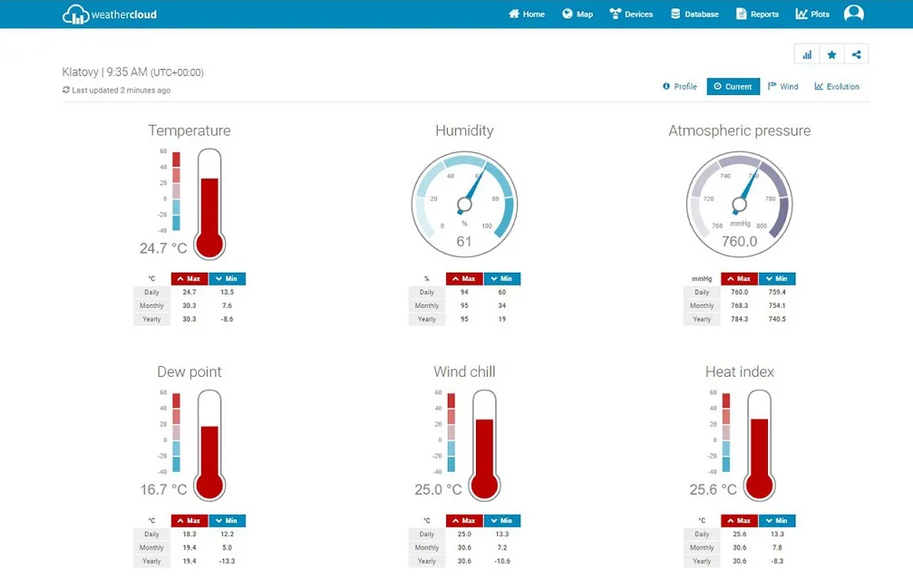Switch to the Evolution tab

(837, 86)
